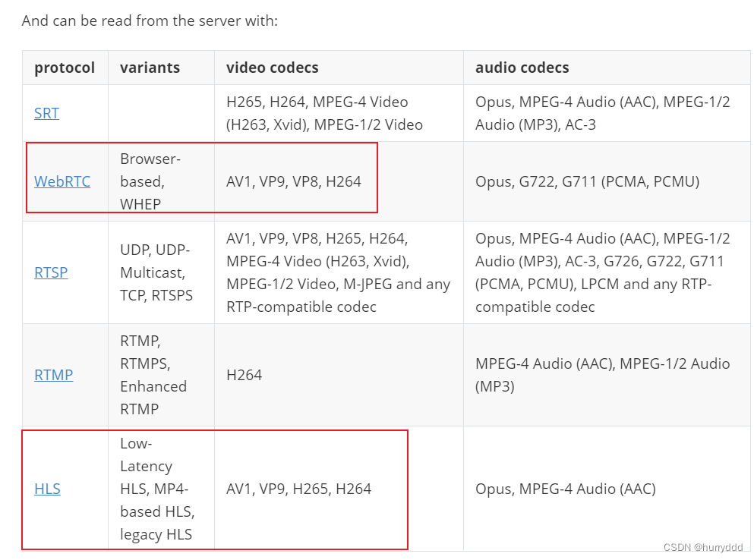754x560 pixels.
Task: Click RTSP video codecs cell mentioning M-JPEG
Action: tap(339, 272)
